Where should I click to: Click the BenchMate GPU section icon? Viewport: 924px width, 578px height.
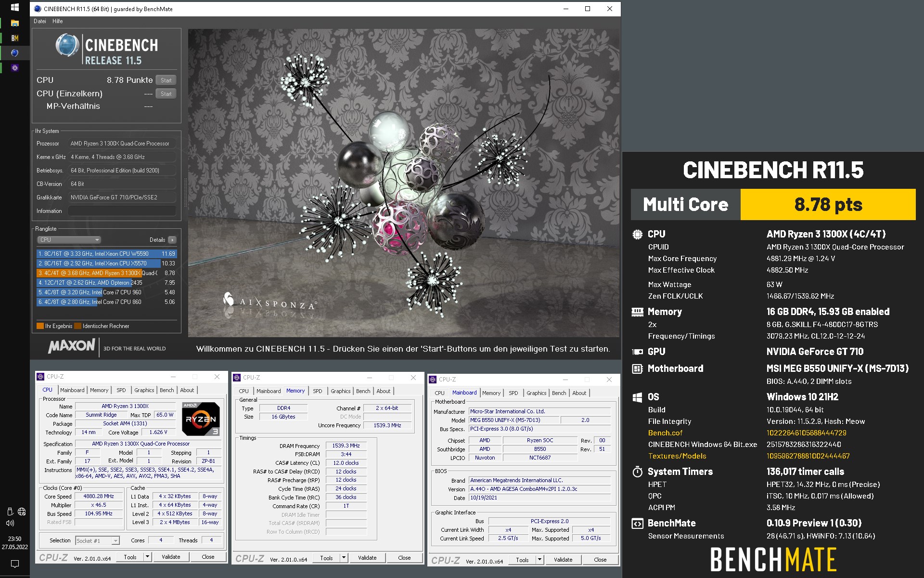[637, 352]
